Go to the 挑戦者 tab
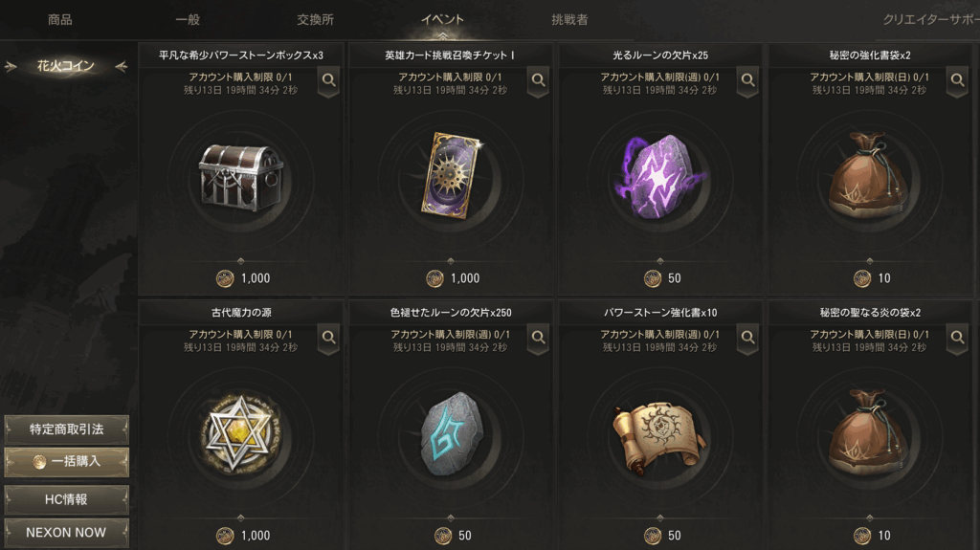The height and width of the screenshot is (550, 980). (569, 19)
